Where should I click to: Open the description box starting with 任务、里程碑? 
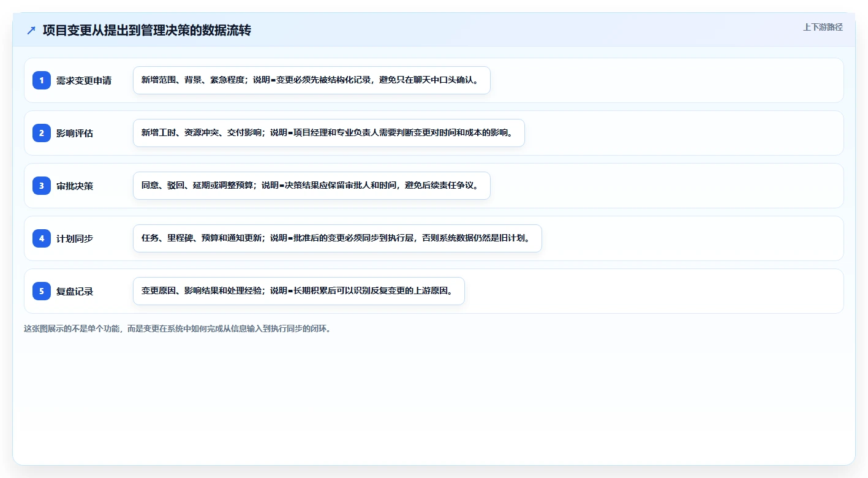(338, 238)
